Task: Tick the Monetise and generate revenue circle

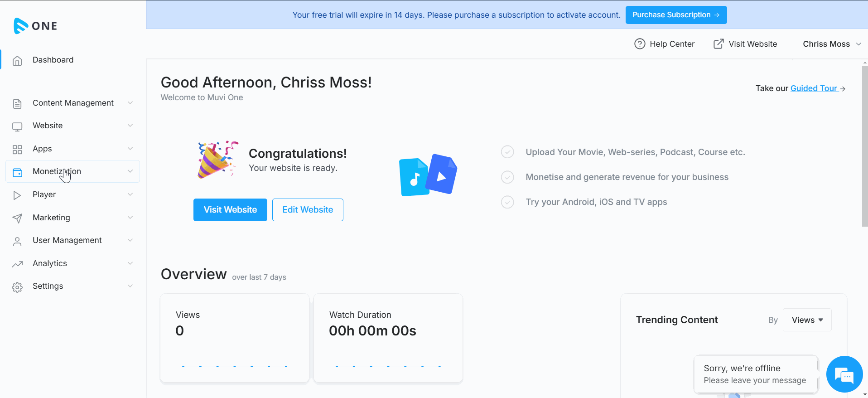Action: (507, 177)
